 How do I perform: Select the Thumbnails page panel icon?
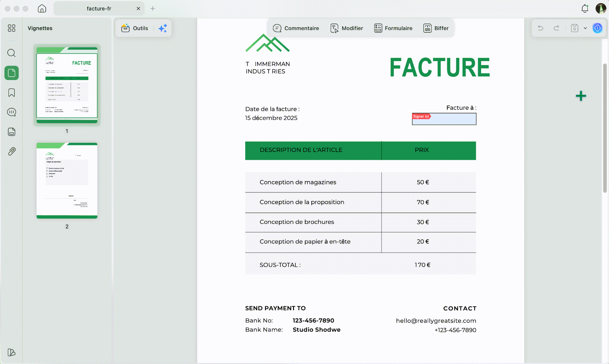[11, 73]
